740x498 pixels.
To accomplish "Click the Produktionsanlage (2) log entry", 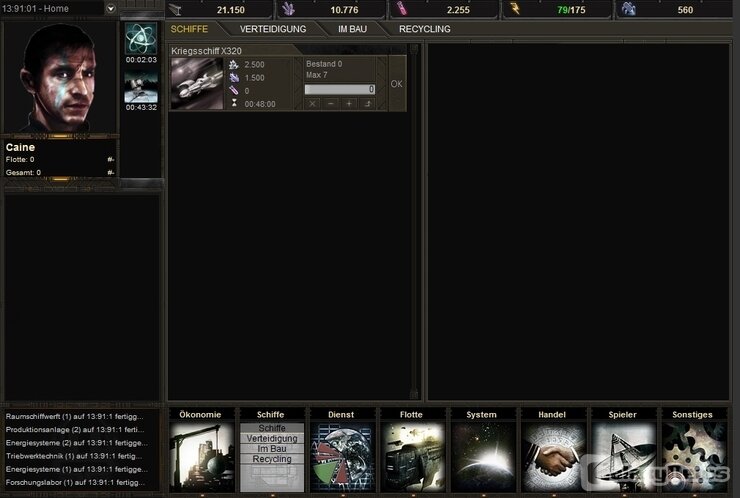I will coord(75,430).
